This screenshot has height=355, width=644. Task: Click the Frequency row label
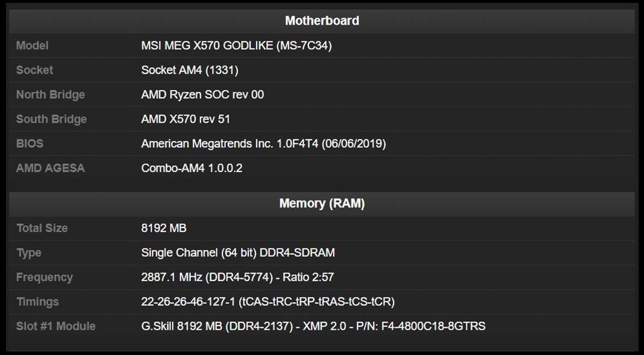[x=45, y=277]
